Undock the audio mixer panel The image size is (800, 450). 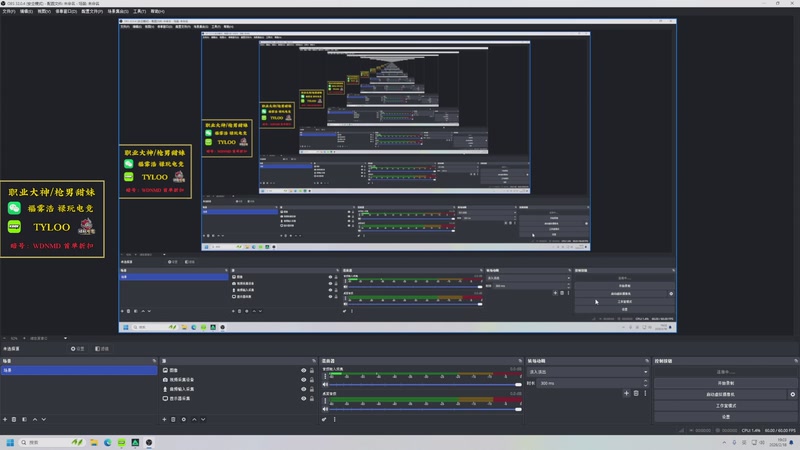[x=520, y=361]
